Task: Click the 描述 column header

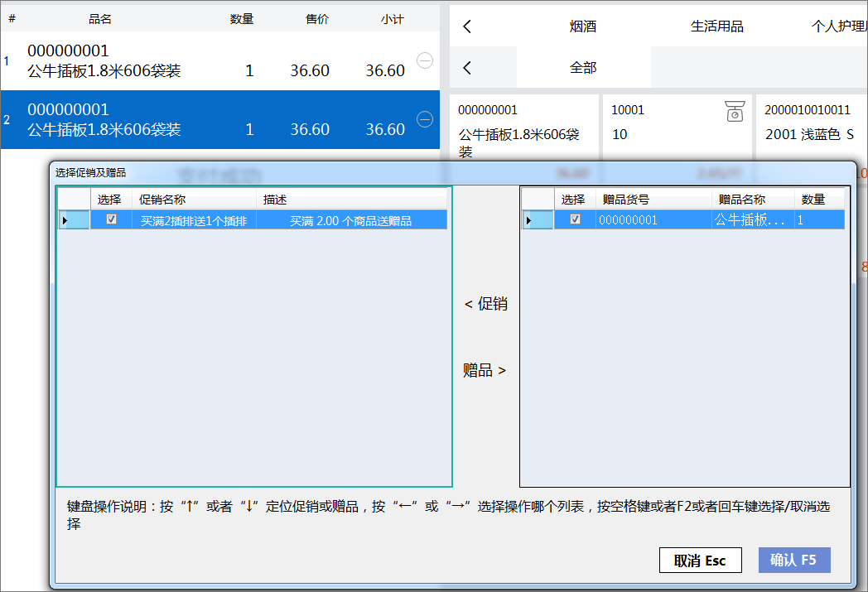Action: (351, 200)
